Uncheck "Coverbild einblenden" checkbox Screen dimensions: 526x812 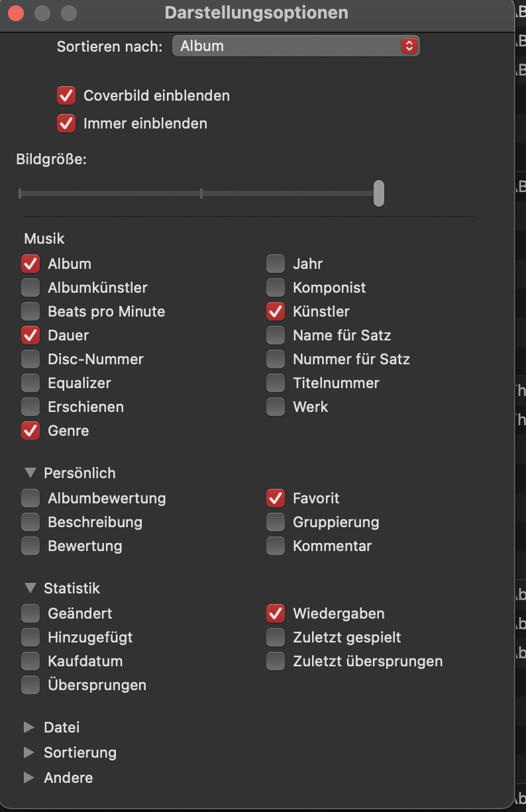point(66,95)
